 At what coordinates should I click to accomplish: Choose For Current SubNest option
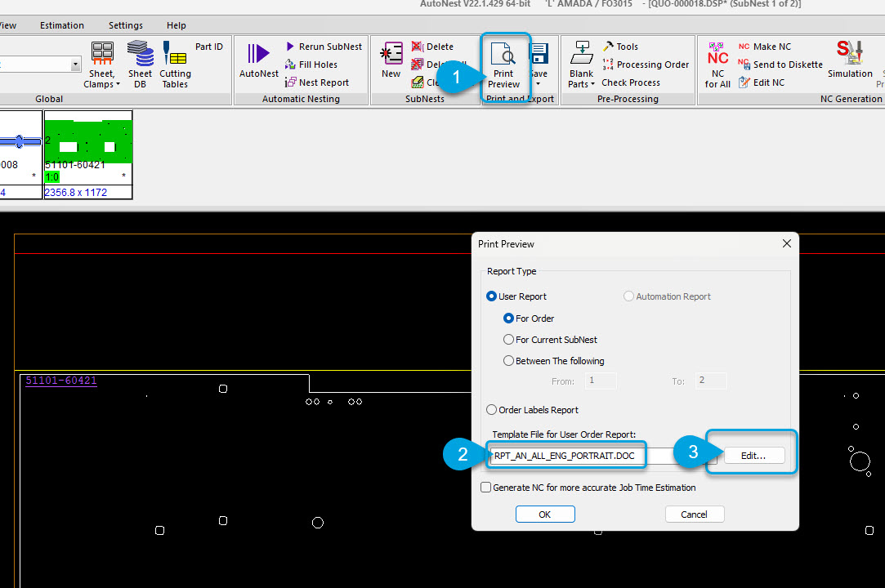pyautogui.click(x=508, y=340)
